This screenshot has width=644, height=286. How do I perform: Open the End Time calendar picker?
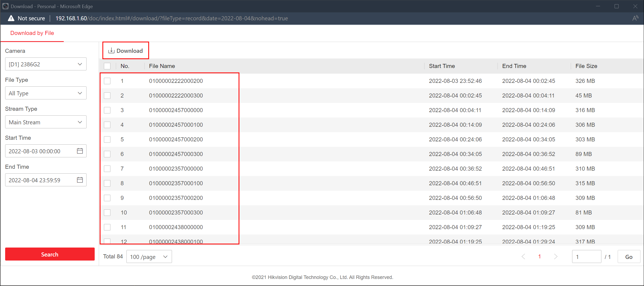point(80,180)
